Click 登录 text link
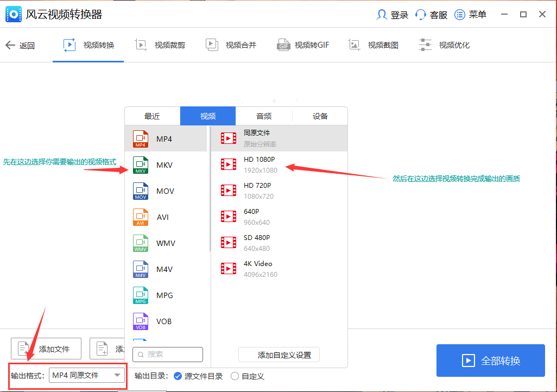 point(400,15)
